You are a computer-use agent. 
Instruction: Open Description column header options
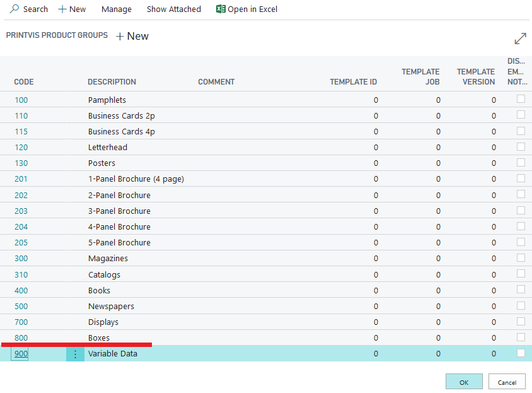pos(112,82)
